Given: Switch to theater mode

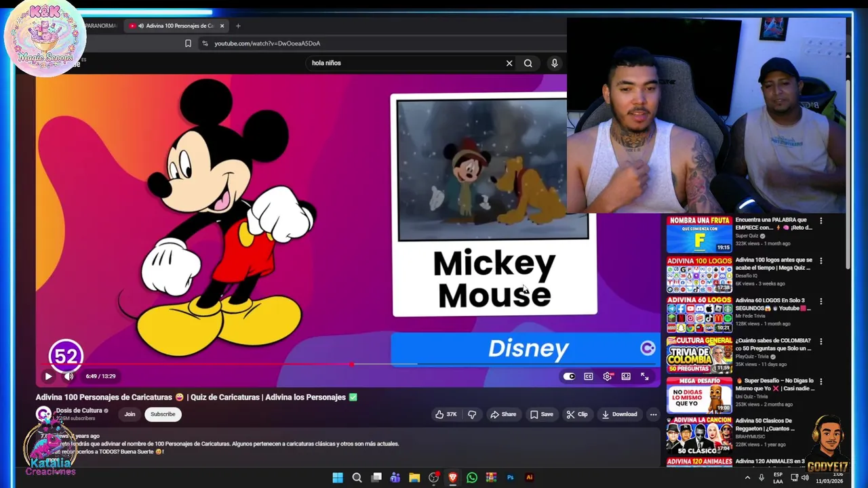Looking at the screenshot, I should (626, 376).
